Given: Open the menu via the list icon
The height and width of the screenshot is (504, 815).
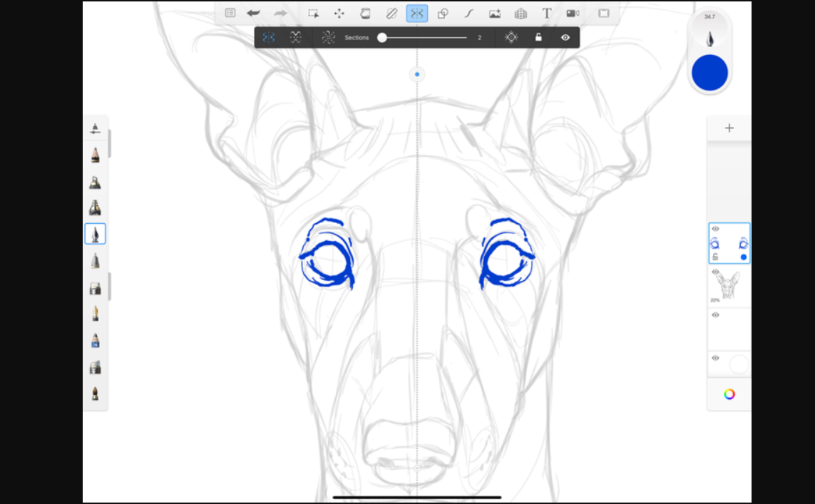Looking at the screenshot, I should pyautogui.click(x=230, y=13).
